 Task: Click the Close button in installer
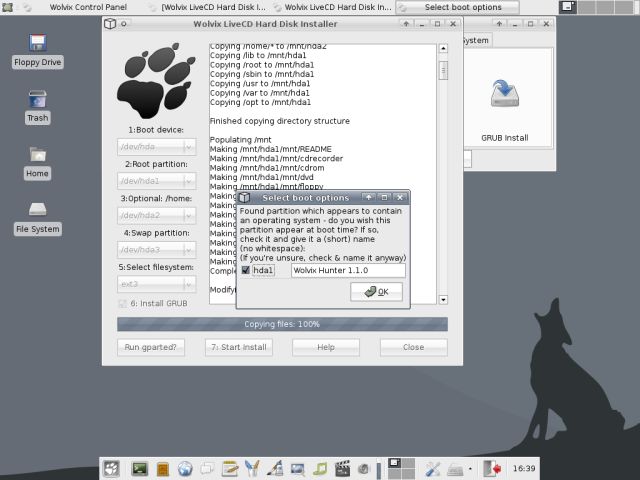413,347
